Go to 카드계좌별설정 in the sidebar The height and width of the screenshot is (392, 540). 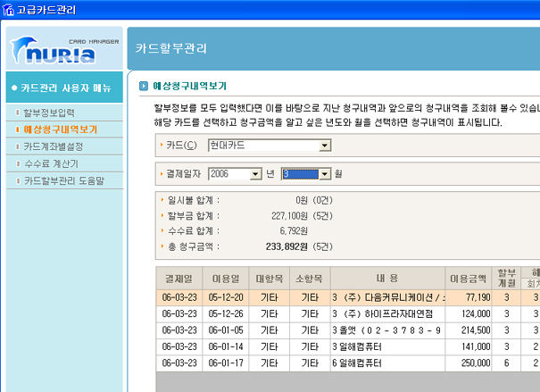click(x=53, y=146)
